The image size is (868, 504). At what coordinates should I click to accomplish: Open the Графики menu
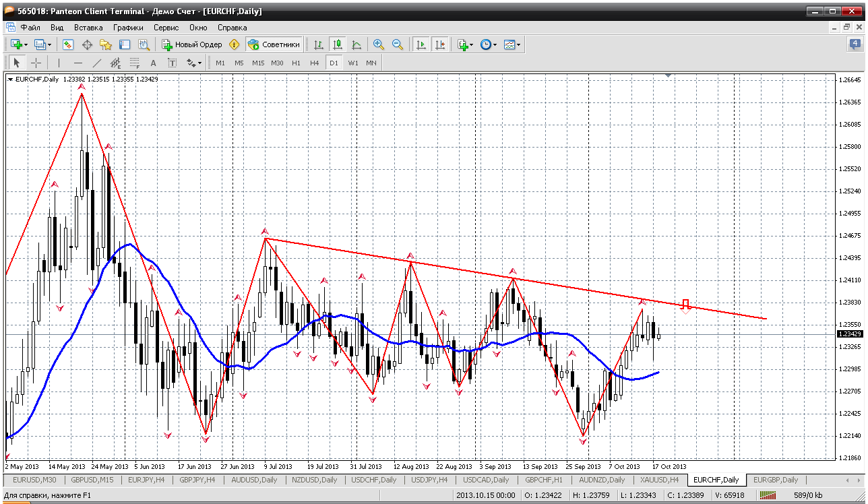point(128,28)
